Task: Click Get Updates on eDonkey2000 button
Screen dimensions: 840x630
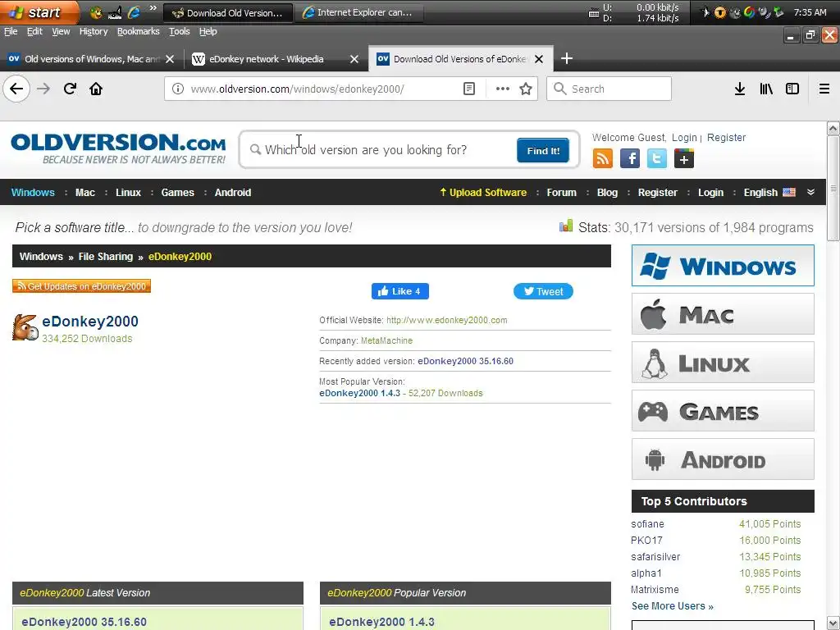Action: point(81,286)
